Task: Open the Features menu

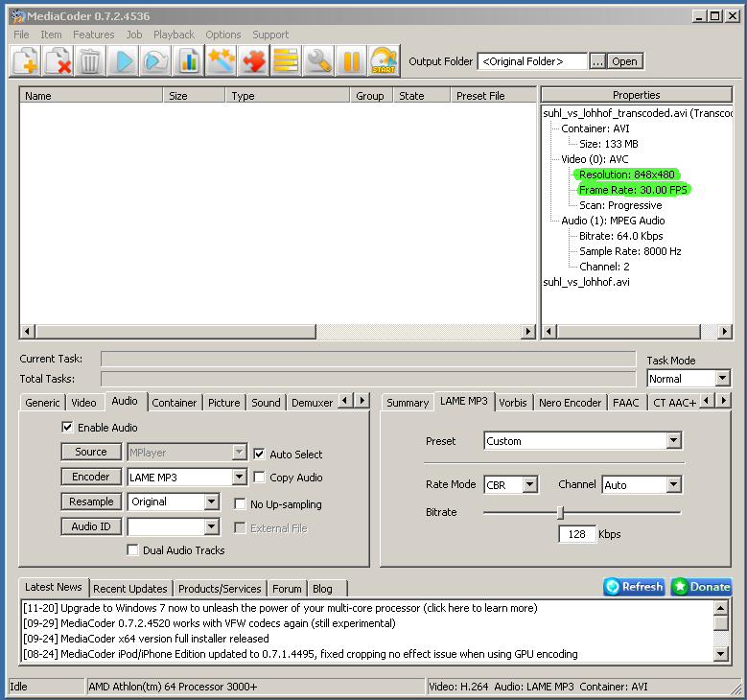Action: [93, 35]
